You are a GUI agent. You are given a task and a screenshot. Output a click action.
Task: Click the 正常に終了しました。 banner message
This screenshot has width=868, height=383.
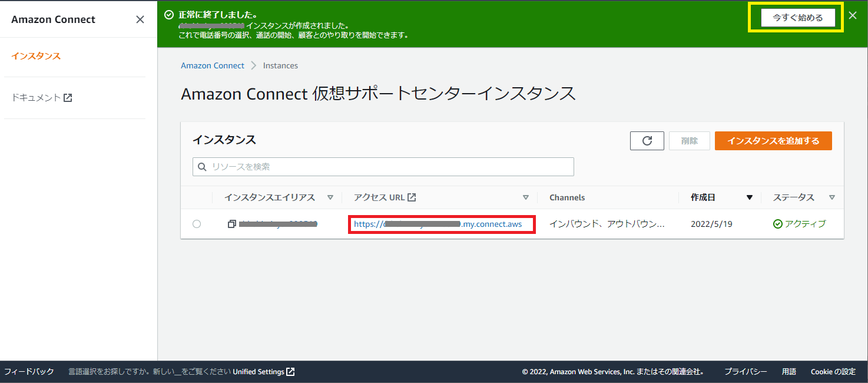pos(218,15)
